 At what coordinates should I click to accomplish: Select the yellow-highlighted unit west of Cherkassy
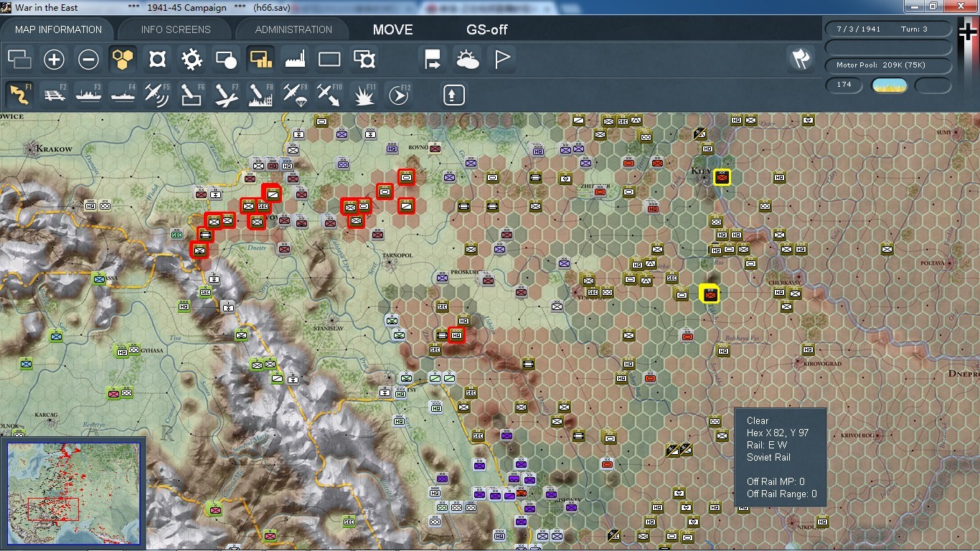(x=710, y=293)
